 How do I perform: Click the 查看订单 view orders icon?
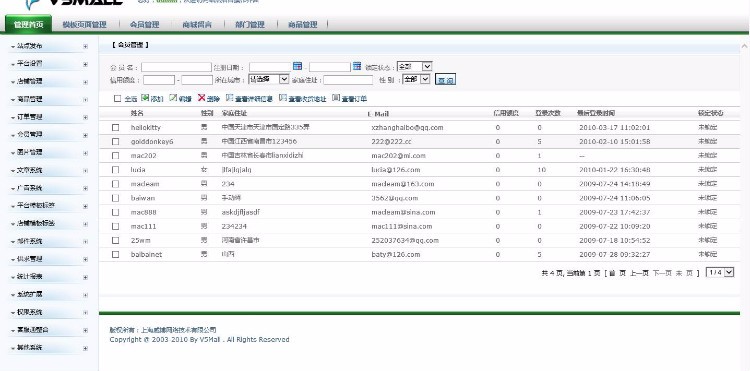(336, 98)
